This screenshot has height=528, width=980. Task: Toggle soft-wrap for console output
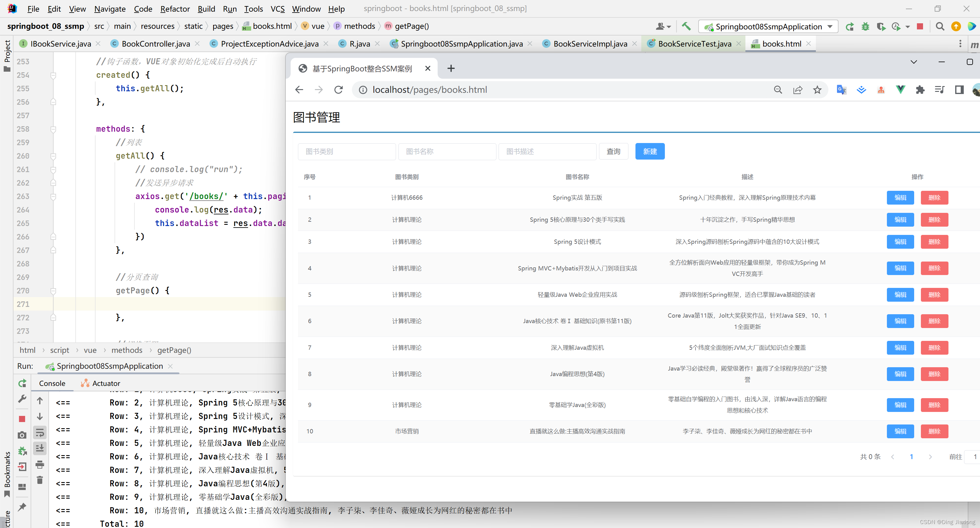40,432
